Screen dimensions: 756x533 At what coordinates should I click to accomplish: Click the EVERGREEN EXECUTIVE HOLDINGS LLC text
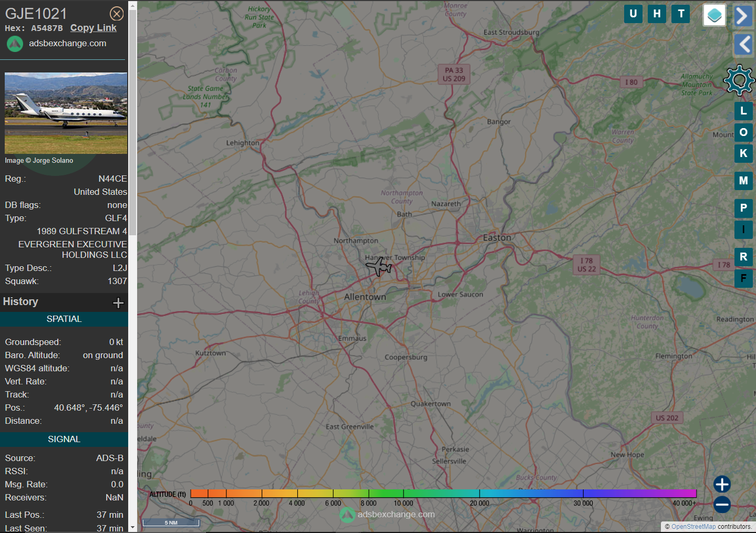(x=73, y=250)
